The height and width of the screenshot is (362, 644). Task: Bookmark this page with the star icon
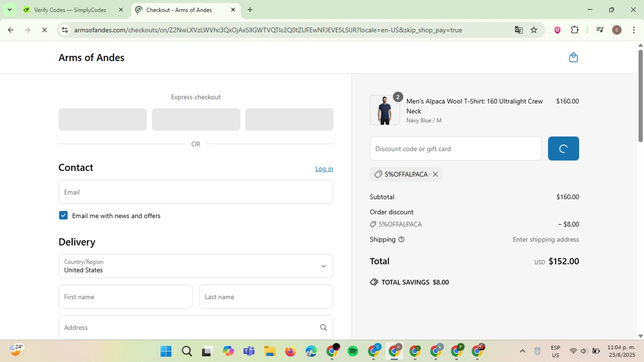pyautogui.click(x=534, y=30)
